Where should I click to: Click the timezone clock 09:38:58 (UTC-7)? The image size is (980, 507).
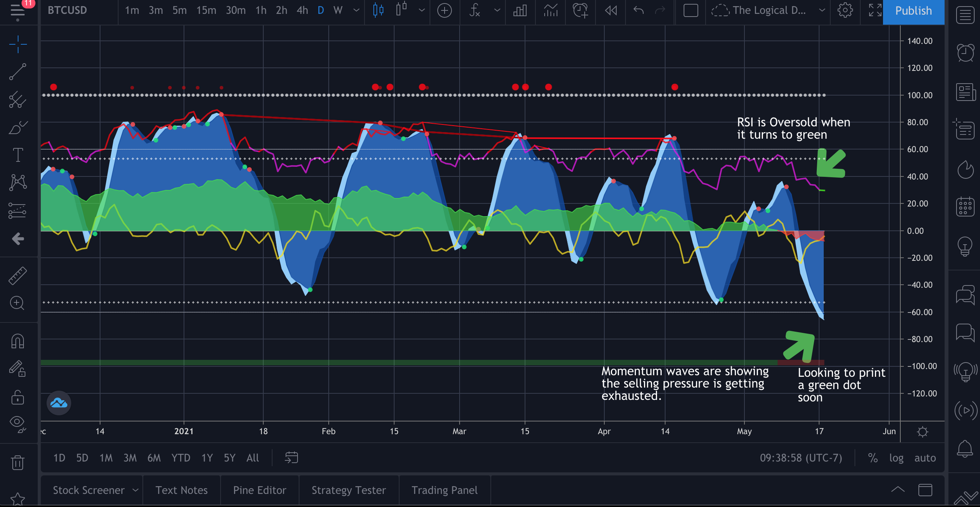click(x=801, y=458)
